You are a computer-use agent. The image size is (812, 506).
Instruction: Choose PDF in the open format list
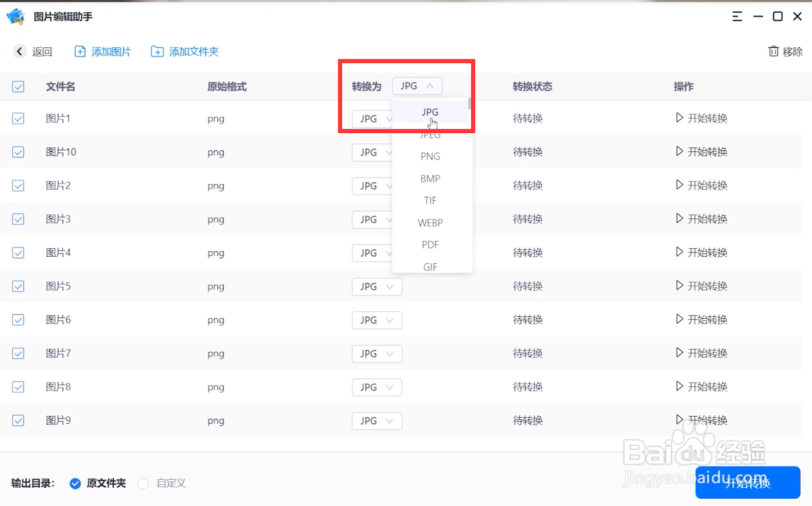pos(430,244)
